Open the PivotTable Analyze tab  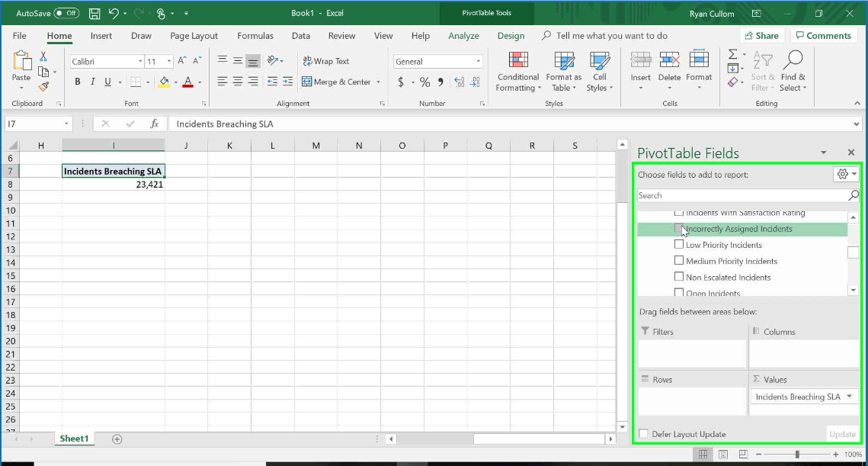[x=464, y=35]
